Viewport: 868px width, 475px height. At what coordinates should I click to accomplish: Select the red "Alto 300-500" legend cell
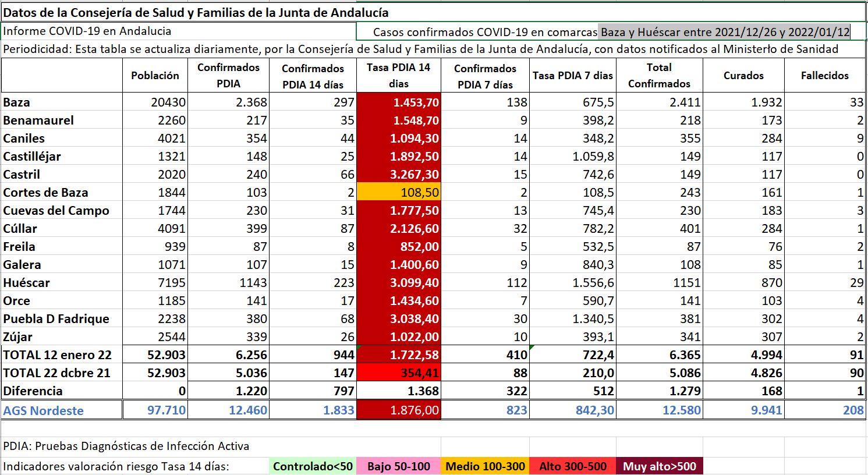(572, 466)
